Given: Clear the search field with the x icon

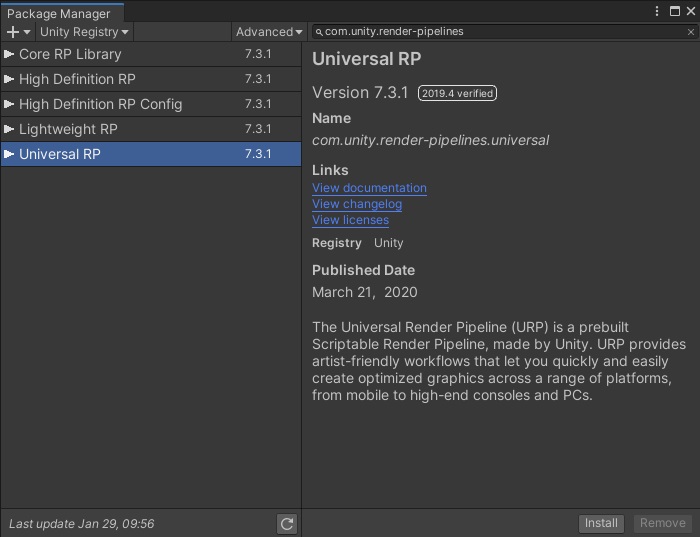Looking at the screenshot, I should [x=691, y=32].
